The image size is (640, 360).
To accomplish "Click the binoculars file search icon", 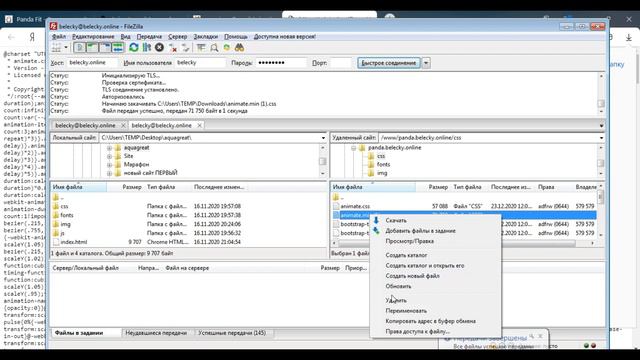I will pyautogui.click(x=239, y=48).
